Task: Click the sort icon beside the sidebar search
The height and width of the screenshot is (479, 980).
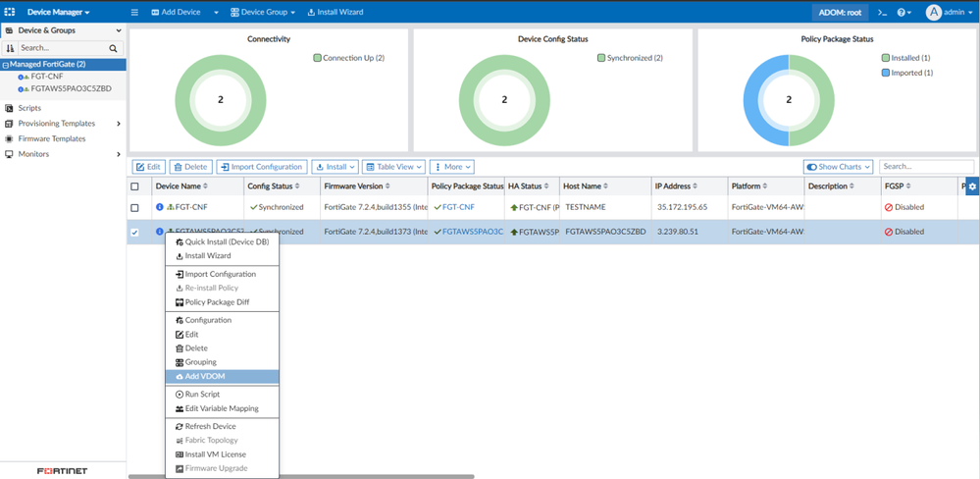Action: 11,48
